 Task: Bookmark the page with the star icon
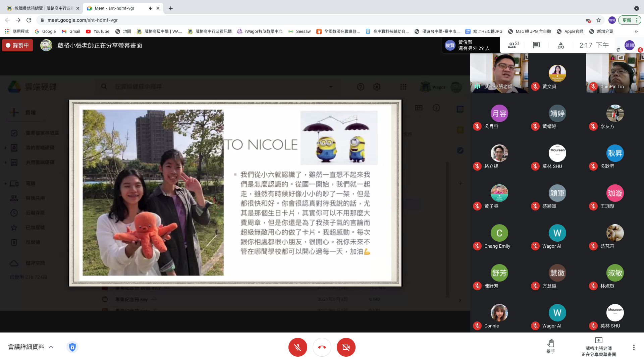click(x=599, y=20)
